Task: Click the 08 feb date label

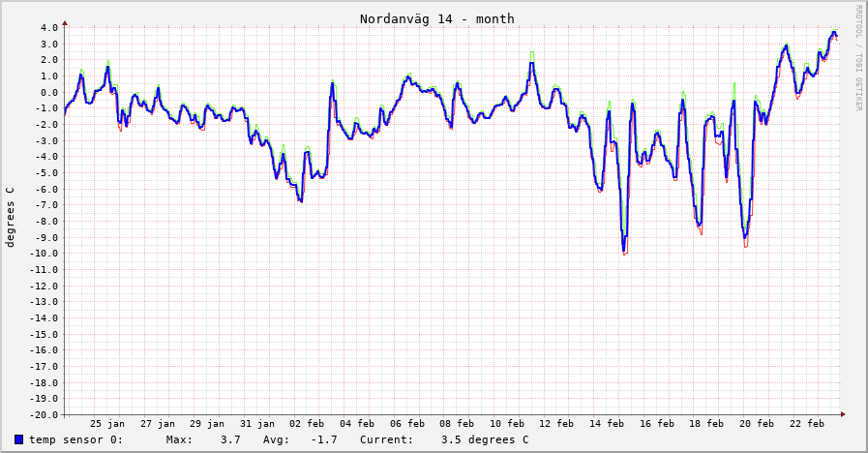Action: tap(457, 424)
